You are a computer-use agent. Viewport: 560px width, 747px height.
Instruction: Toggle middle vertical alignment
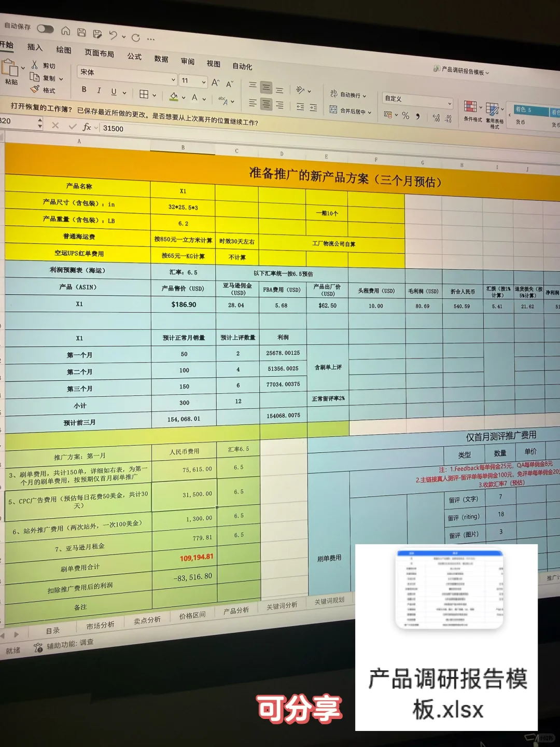(266, 88)
